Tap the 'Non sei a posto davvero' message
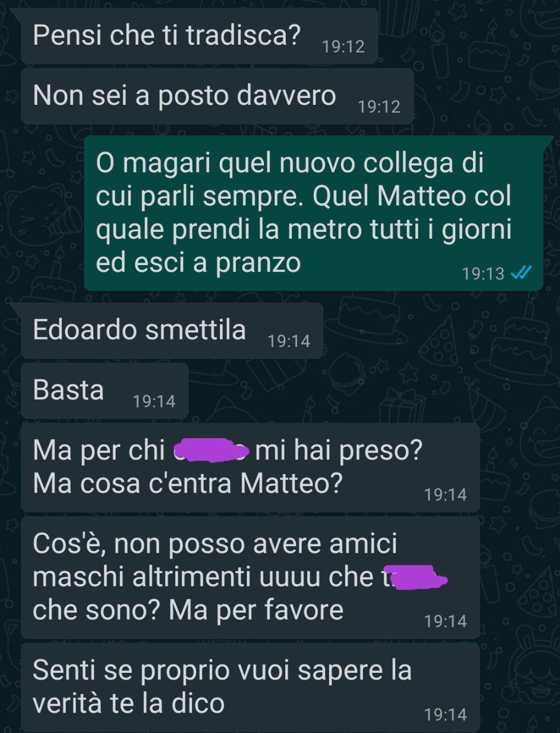Screen dimensions: 560x733 [217, 96]
